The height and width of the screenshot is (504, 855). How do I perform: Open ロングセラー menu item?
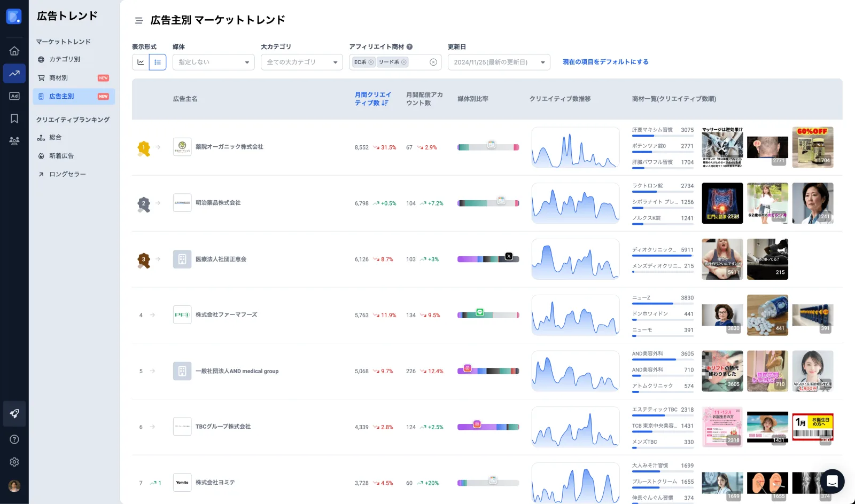(67, 174)
